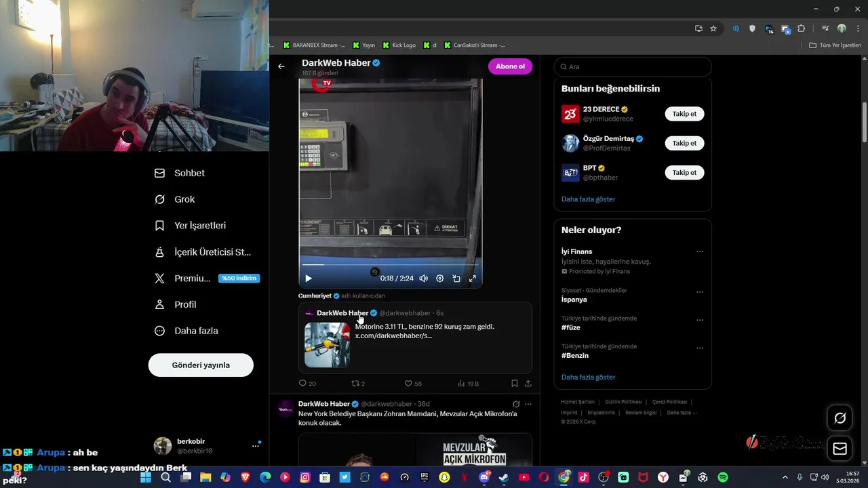The image size is (868, 488).
Task: Follow the 23 DERECE account
Action: coord(684,114)
